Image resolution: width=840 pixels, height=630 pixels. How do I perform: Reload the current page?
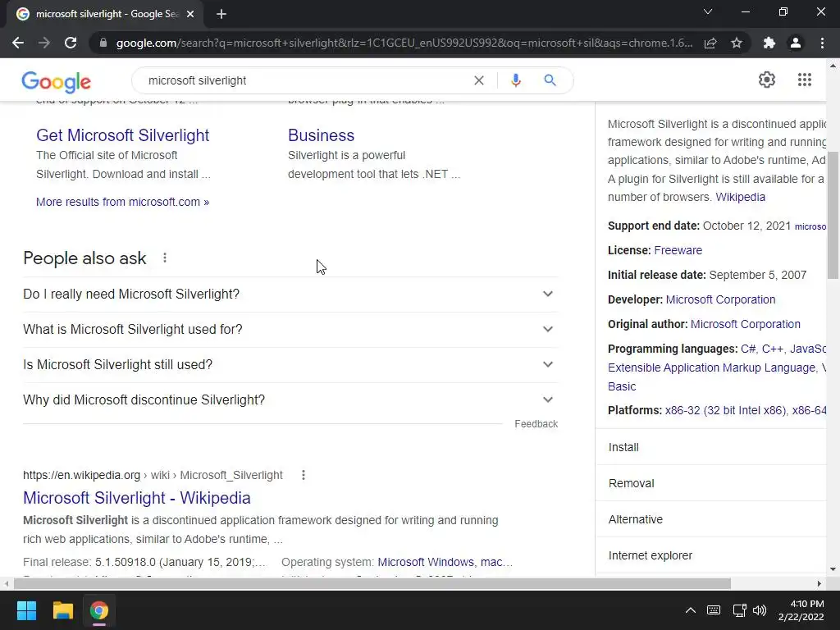pyautogui.click(x=71, y=43)
